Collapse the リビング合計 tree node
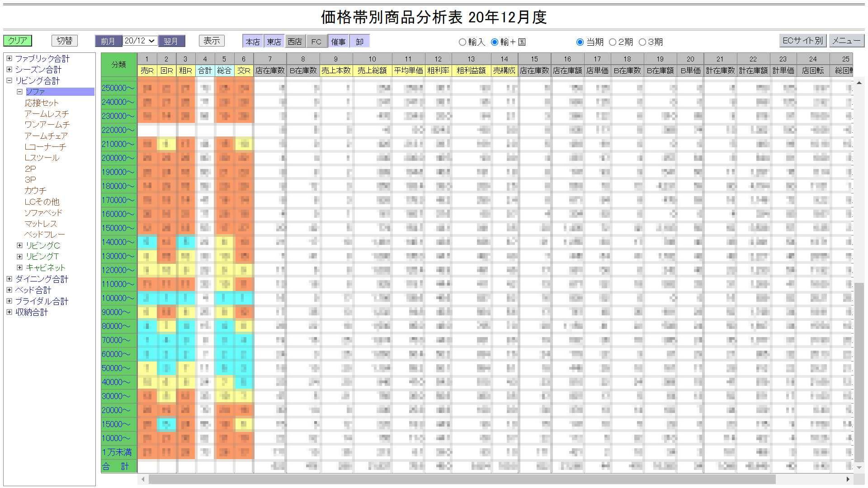The height and width of the screenshot is (488, 868). 9,80
